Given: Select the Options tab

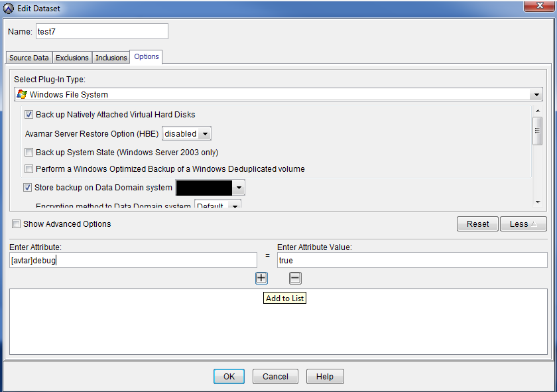Looking at the screenshot, I should point(147,56).
